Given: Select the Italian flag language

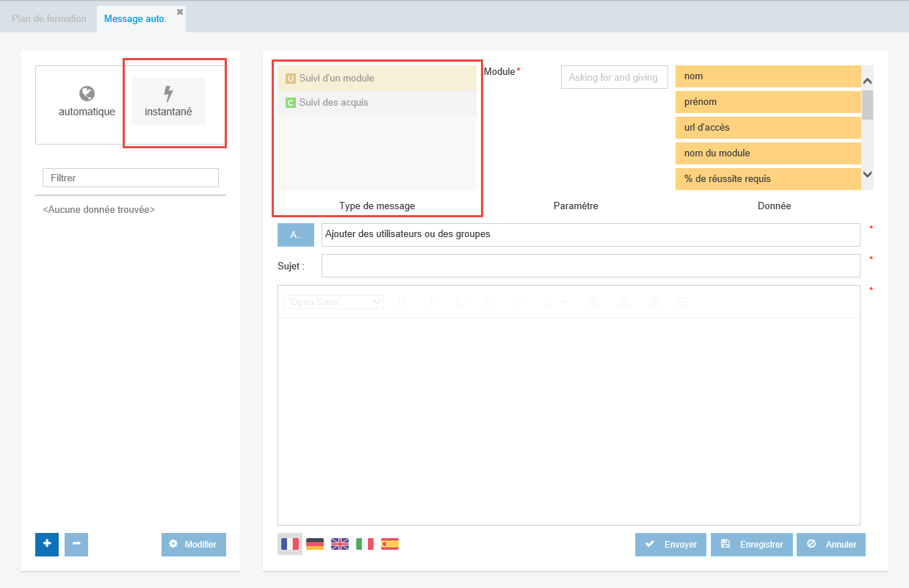Looking at the screenshot, I should coord(365,544).
